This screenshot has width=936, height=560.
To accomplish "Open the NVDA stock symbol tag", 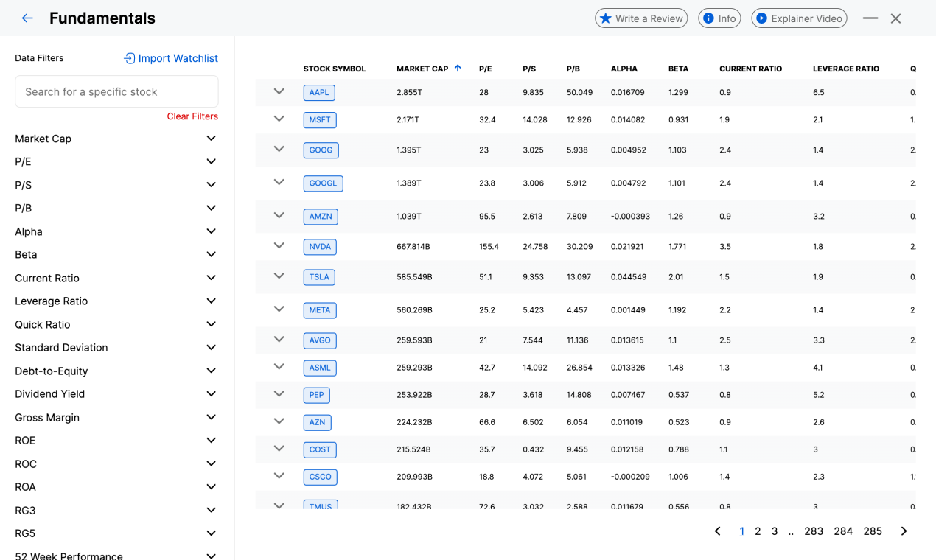I will tap(320, 247).
